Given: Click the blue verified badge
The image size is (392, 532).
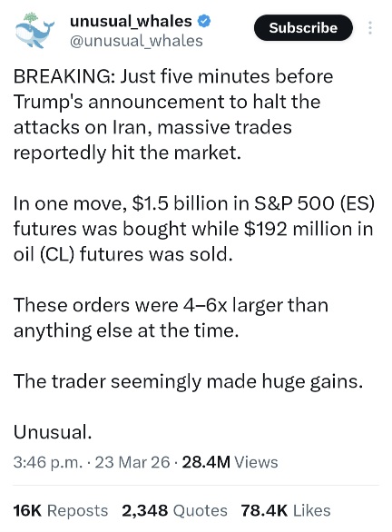Looking at the screenshot, I should click(204, 22).
